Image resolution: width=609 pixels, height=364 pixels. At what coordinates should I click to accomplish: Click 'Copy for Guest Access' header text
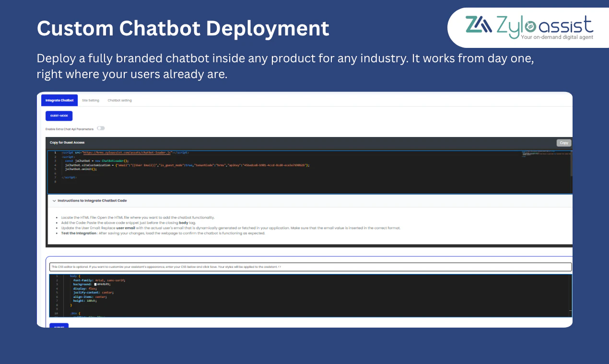pos(67,143)
